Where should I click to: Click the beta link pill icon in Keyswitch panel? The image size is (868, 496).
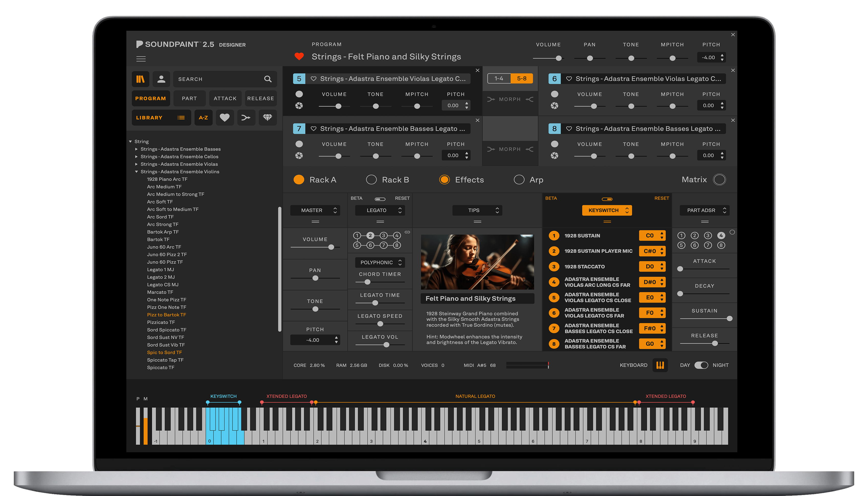pos(607,199)
